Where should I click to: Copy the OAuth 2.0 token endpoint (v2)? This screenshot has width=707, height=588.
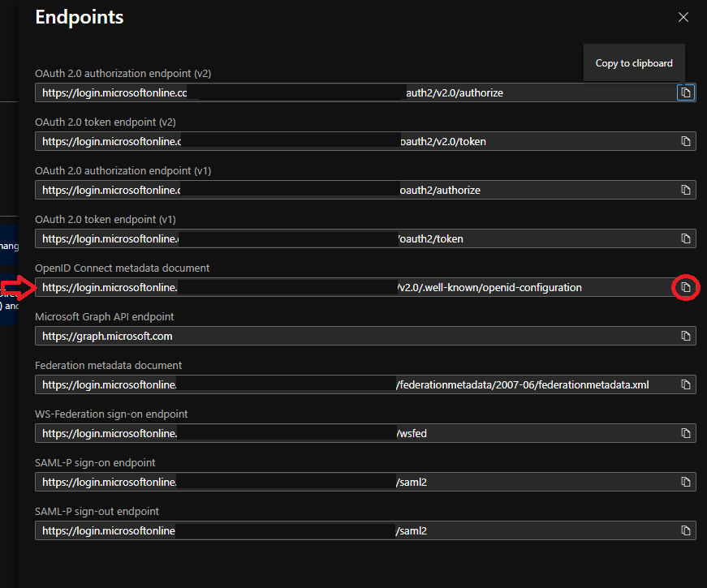click(x=686, y=141)
